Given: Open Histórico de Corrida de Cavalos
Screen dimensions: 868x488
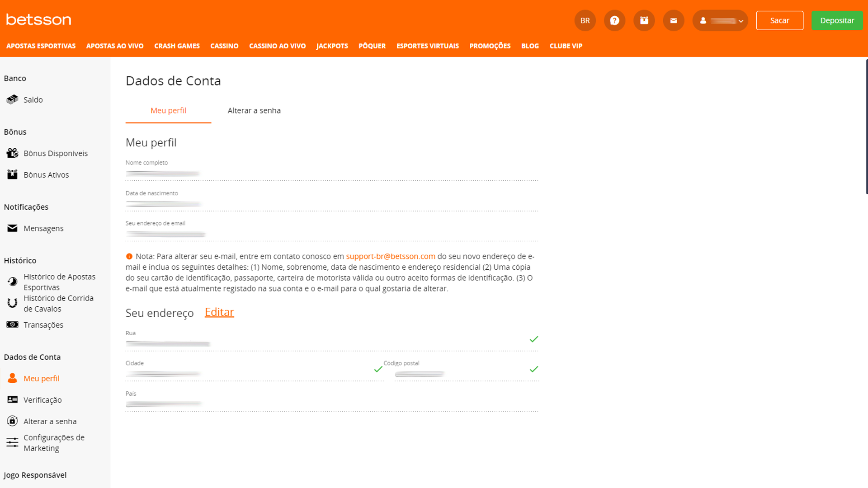Looking at the screenshot, I should [x=58, y=303].
